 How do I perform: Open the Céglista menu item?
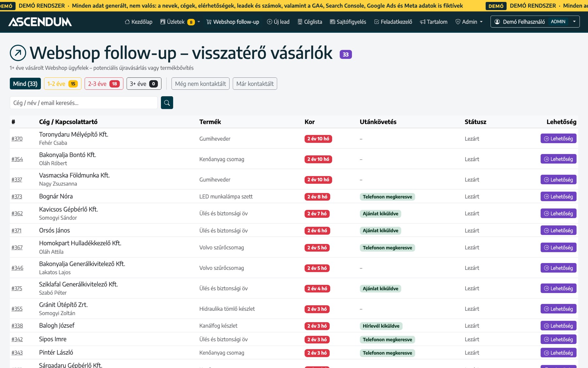310,22
